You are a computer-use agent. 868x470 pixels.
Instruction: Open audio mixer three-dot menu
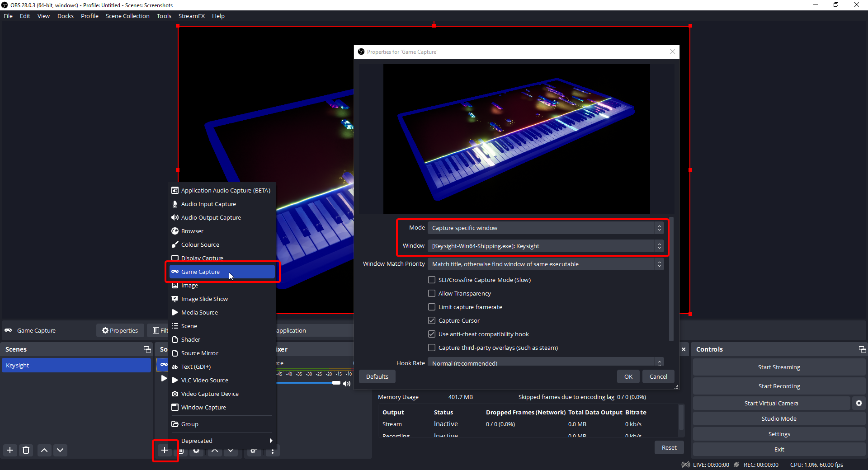[272, 451]
